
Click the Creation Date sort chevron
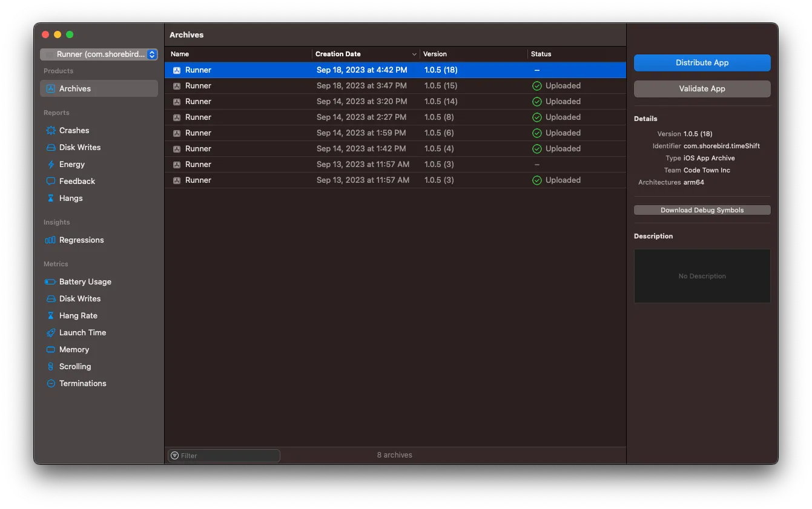(414, 54)
